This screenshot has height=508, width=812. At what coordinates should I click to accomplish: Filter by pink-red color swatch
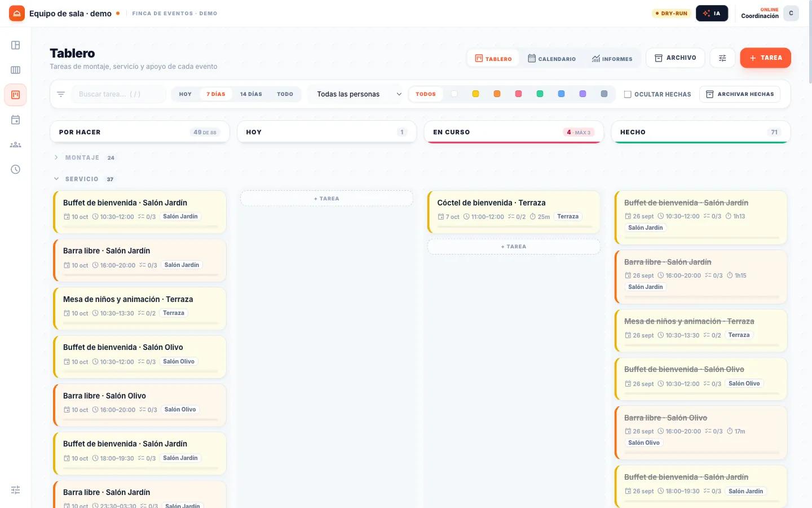(x=518, y=94)
